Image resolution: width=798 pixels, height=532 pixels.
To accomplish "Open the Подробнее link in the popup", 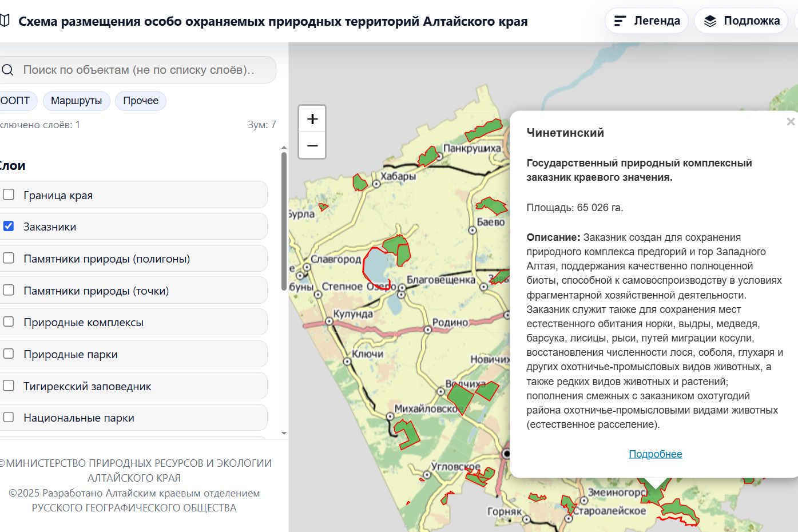I will 655,453.
